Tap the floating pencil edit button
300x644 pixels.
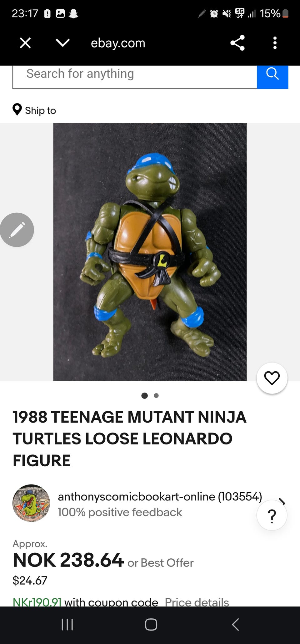(17, 230)
